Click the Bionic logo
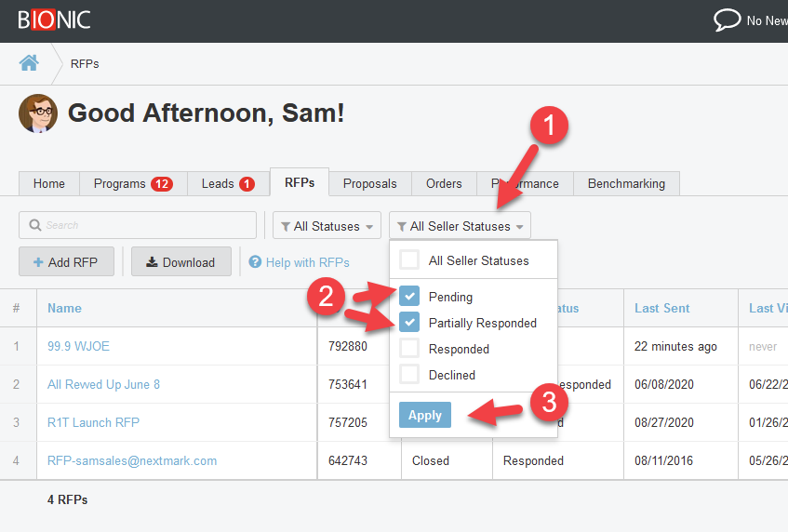788x532 pixels. point(54,20)
